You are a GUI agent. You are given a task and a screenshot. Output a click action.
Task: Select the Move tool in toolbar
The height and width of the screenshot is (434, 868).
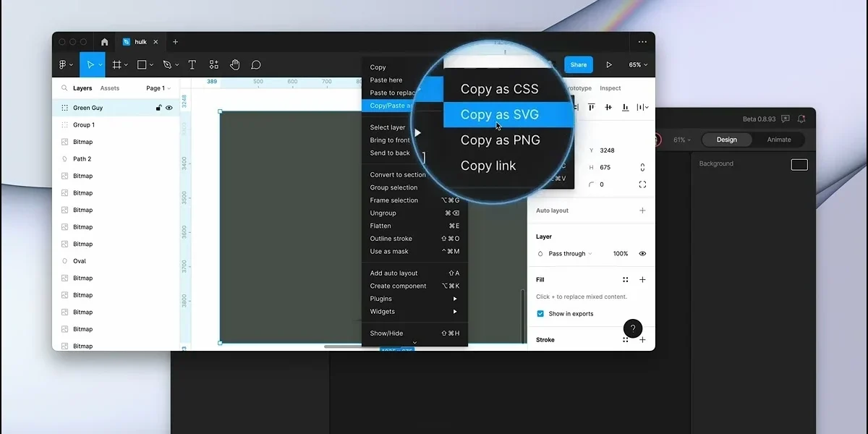[x=90, y=64]
